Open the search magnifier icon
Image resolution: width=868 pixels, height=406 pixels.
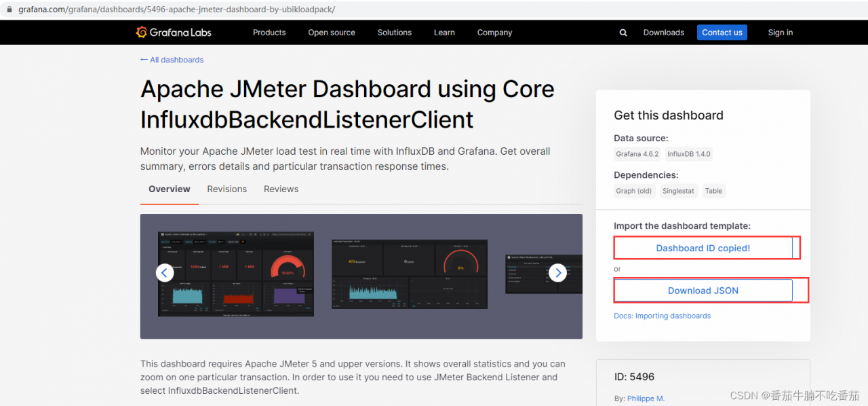point(623,33)
